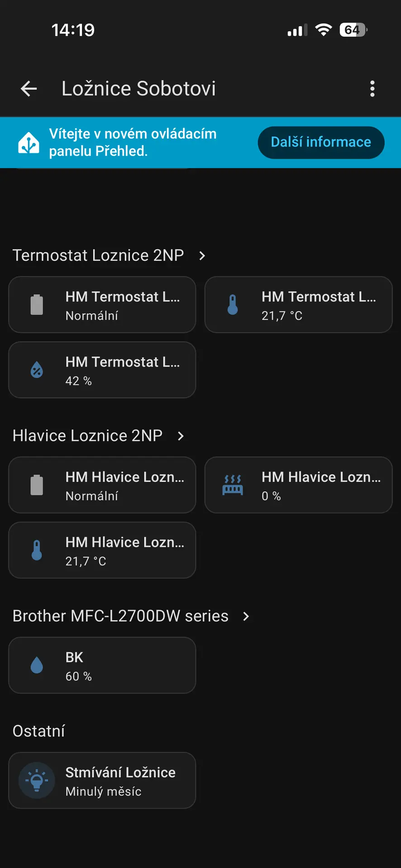
Task: Tap the Home Assistant logo in banner
Action: click(x=29, y=143)
